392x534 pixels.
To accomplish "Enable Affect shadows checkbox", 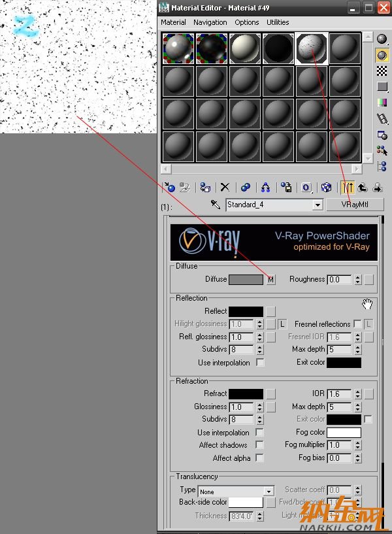I will click(x=259, y=444).
